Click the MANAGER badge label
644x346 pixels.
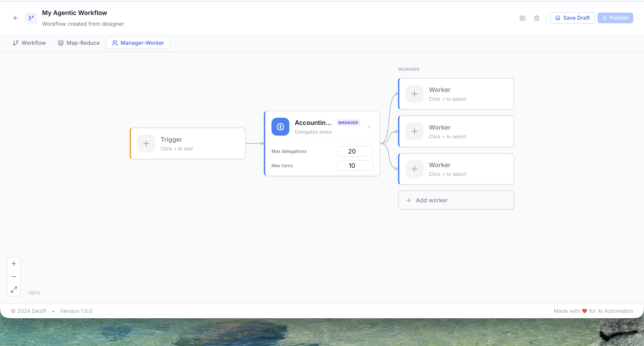(348, 123)
